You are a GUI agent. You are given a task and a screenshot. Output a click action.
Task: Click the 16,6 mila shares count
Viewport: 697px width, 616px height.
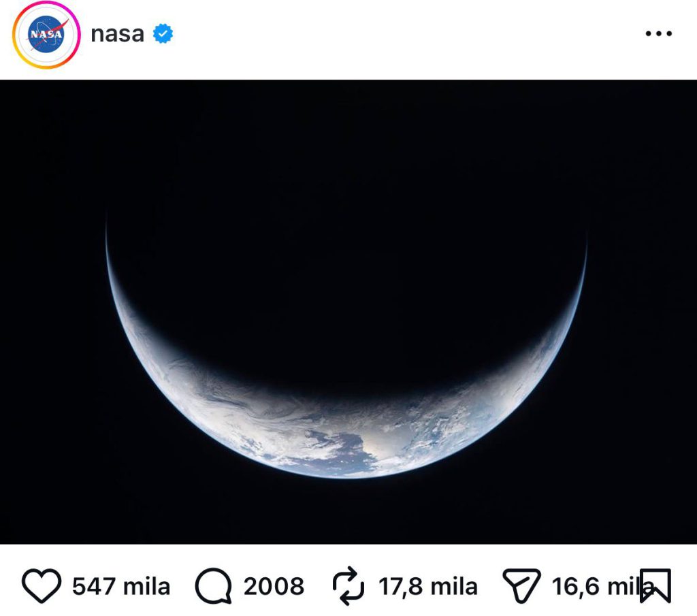click(x=594, y=586)
